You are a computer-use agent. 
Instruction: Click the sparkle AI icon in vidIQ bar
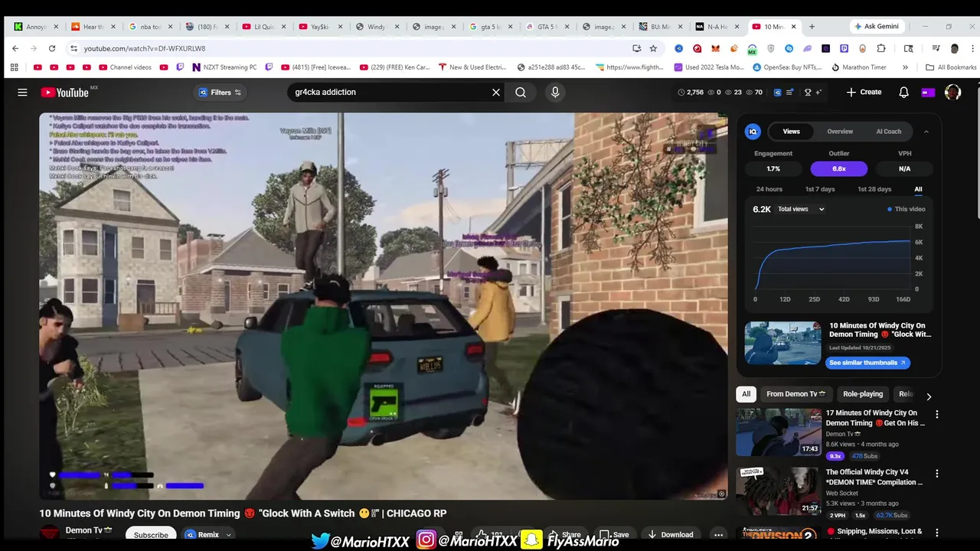tap(818, 92)
